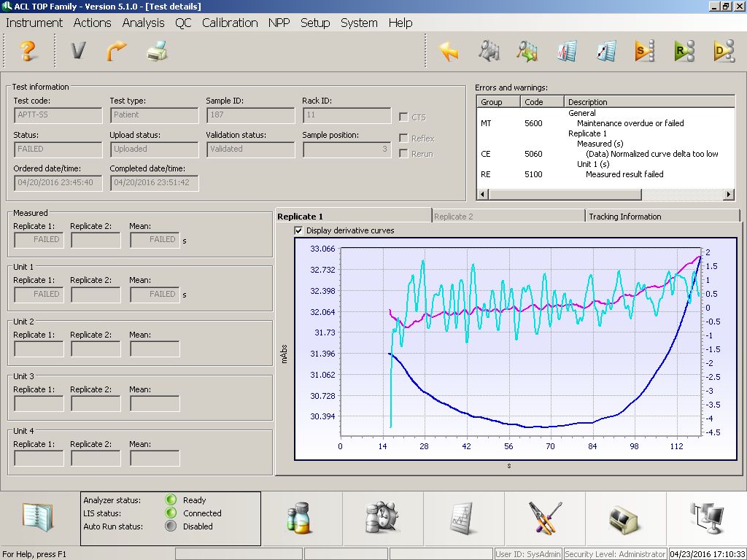
Task: Click the green 'R' toolbar icon
Action: tap(684, 51)
